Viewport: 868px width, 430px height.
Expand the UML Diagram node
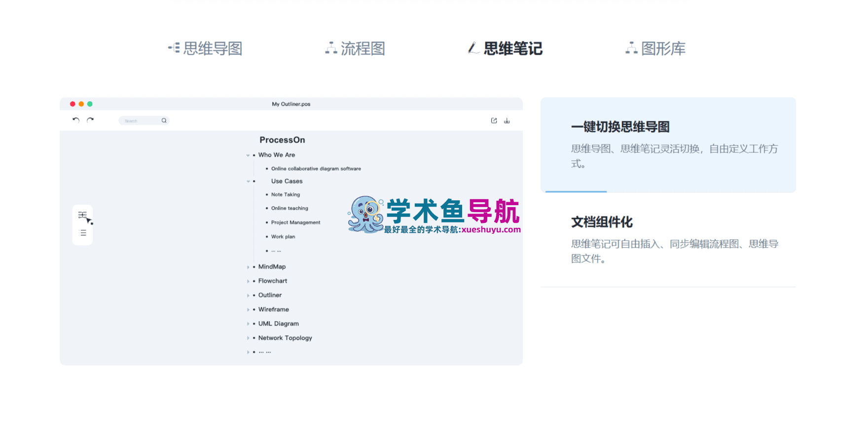pyautogui.click(x=248, y=324)
